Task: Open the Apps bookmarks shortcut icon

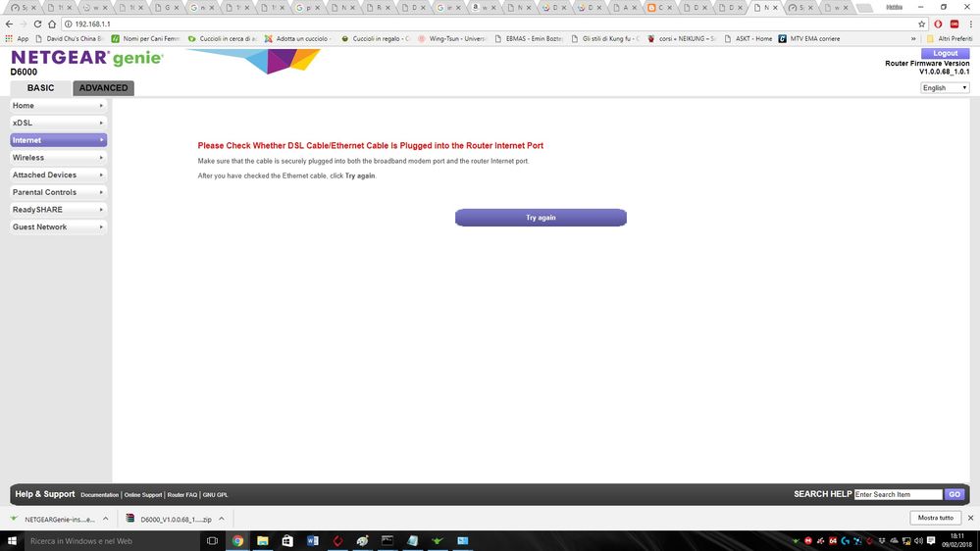Action: pyautogui.click(x=10, y=39)
